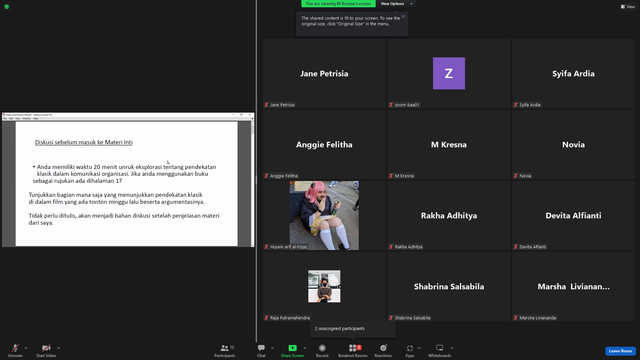
Task: Select Anggie Felitha's video tile
Action: point(324,144)
